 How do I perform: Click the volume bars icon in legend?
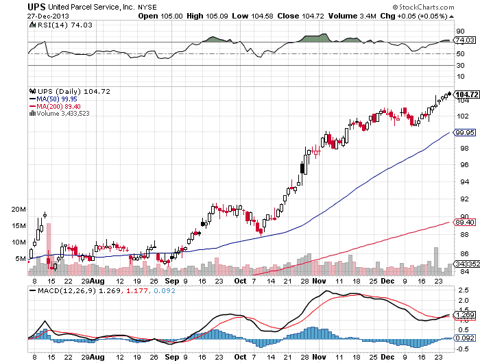tap(33, 113)
